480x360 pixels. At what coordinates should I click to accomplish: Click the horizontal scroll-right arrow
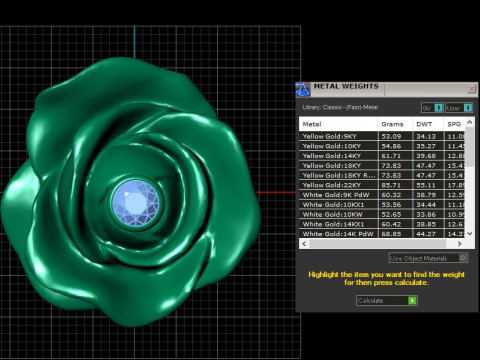(x=460, y=244)
